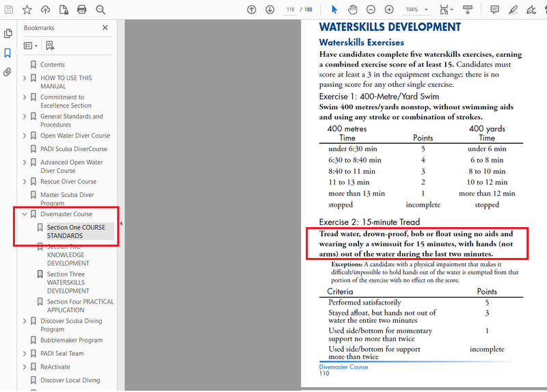This screenshot has height=392, width=547.
Task: Toggle the Bookmarks panel sidebar icon
Action: (x=8, y=53)
